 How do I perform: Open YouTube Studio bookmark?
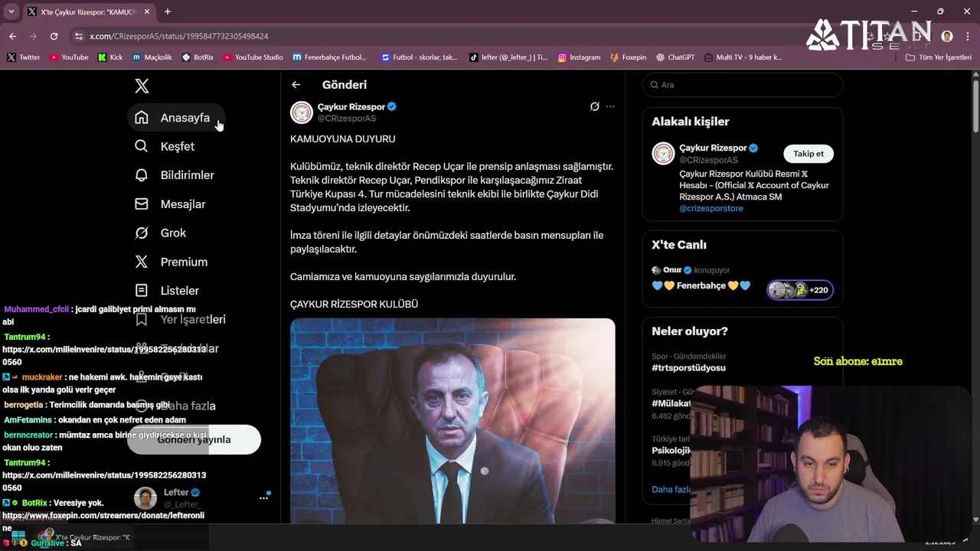pos(253,57)
